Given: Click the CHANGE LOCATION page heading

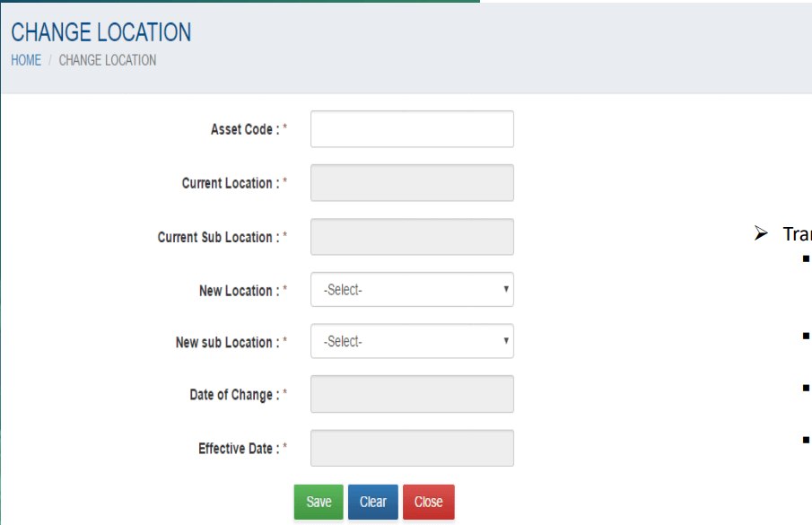Looking at the screenshot, I should (x=101, y=32).
